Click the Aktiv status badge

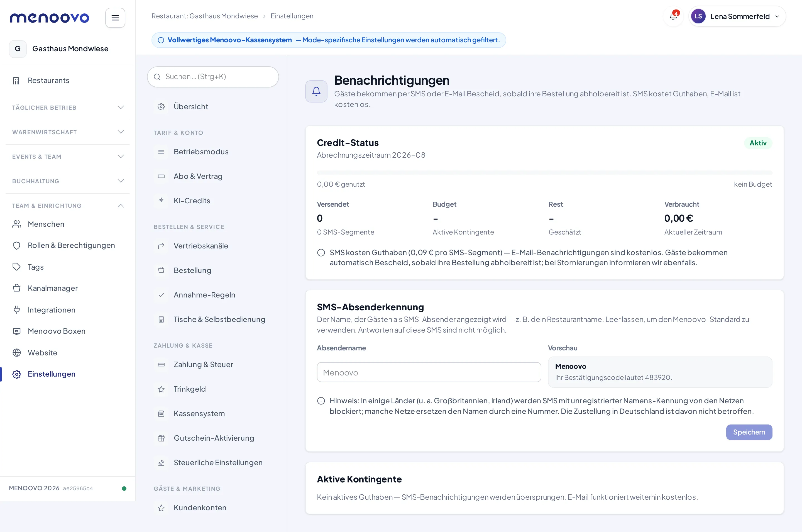pyautogui.click(x=757, y=143)
